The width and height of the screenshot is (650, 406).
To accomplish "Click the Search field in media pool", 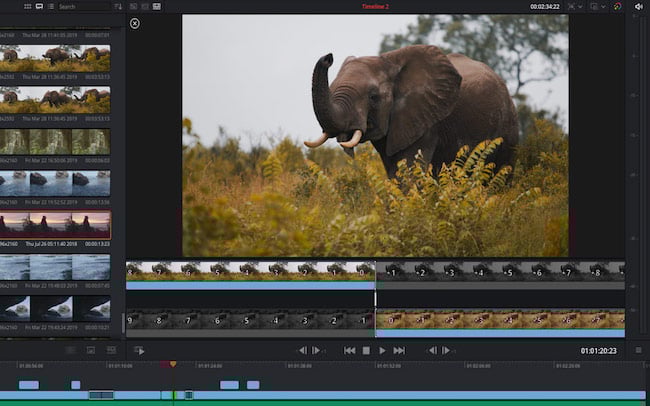I will (83, 6).
